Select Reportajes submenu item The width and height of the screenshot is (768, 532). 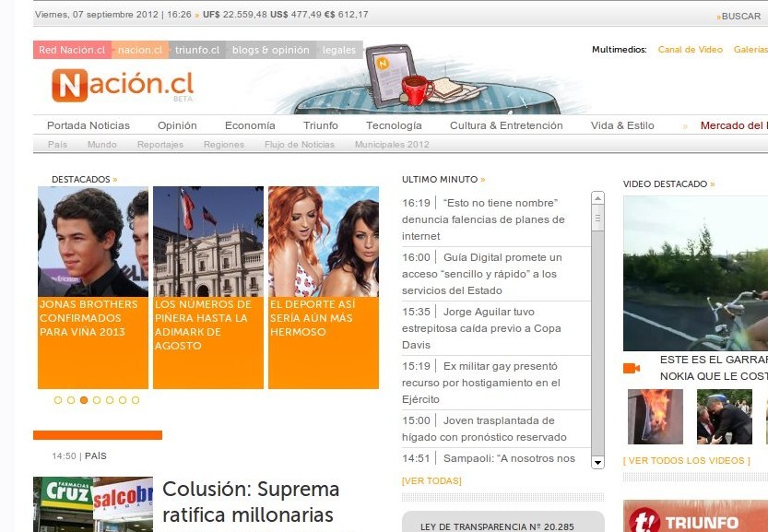tap(160, 145)
